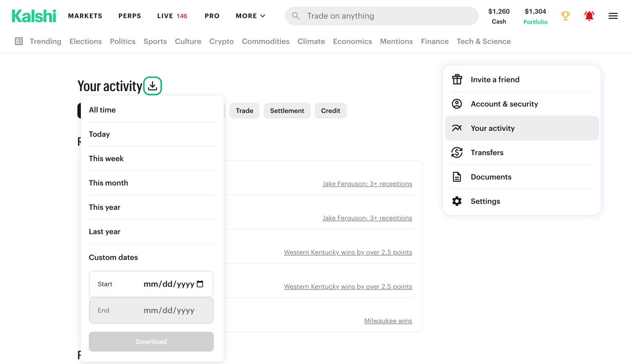Open the Elections category

85,41
